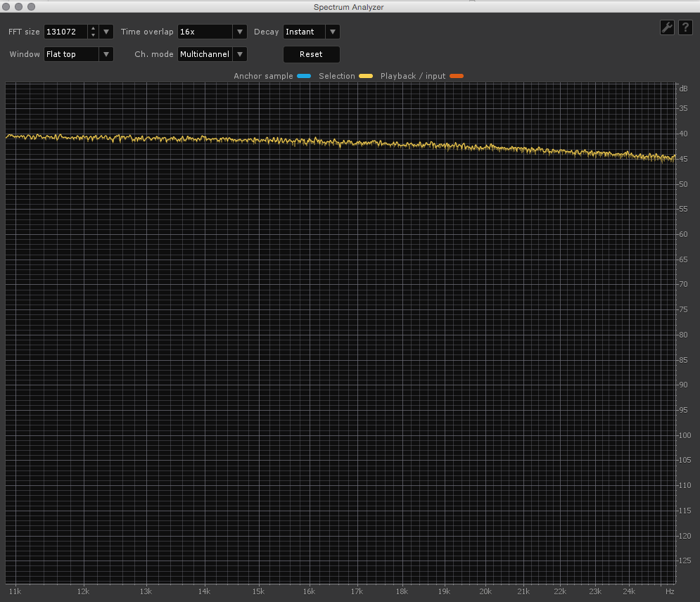Open the Decay Instant dropdown

coord(311,32)
